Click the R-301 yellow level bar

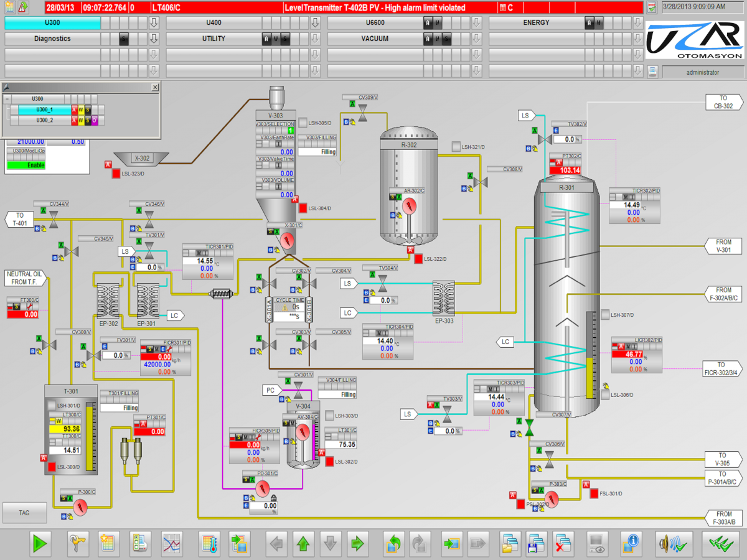[590, 378]
